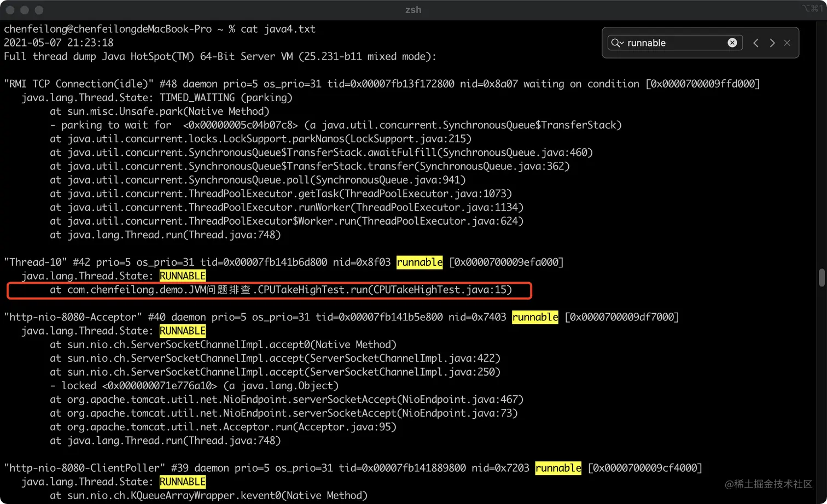Click the NioEndpoint.java:73 stack line
Screen dimensions: 827x504
pyautogui.click(x=283, y=413)
